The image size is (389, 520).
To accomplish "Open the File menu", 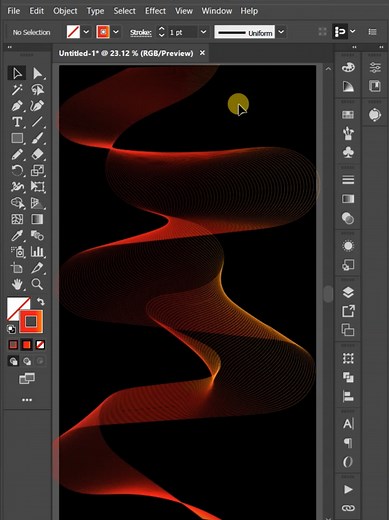I will [14, 11].
